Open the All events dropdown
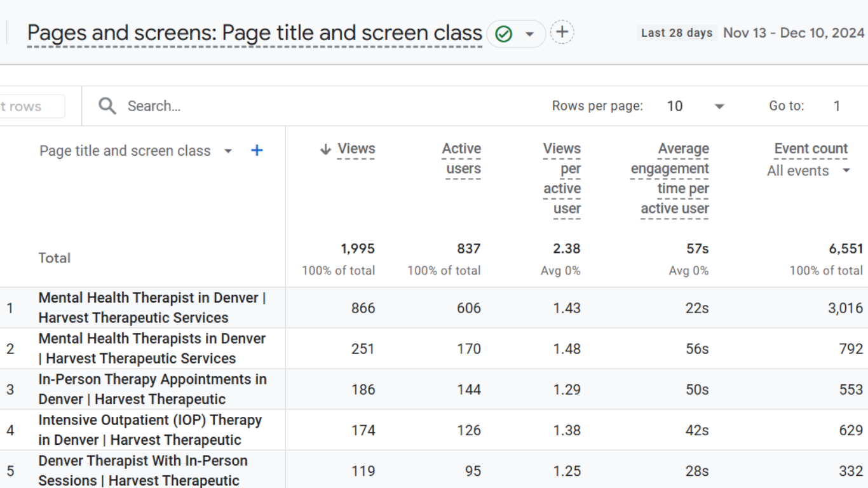This screenshot has height=488, width=868. (x=808, y=171)
